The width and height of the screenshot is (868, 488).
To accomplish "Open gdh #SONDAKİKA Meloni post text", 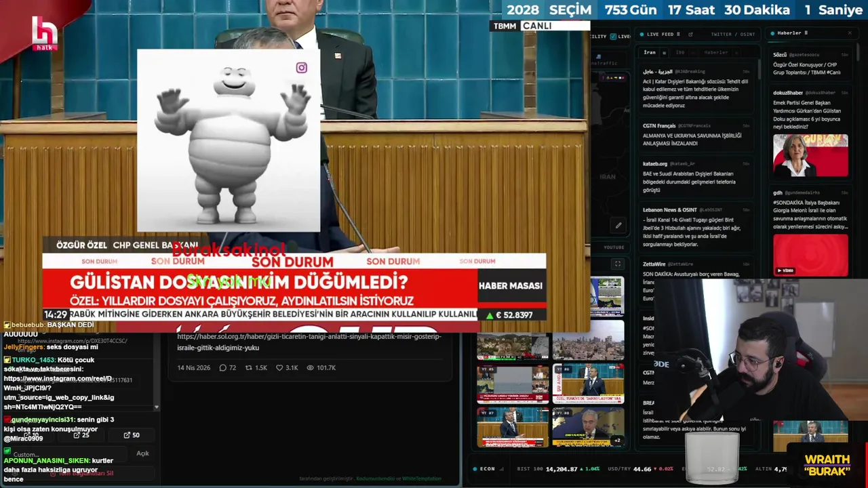I will (810, 215).
